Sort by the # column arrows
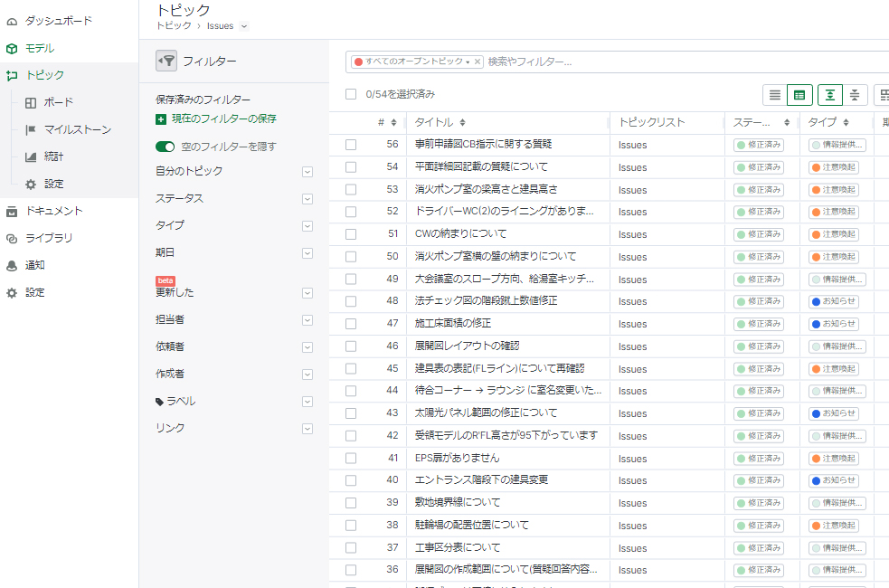The image size is (889, 588). click(x=393, y=123)
